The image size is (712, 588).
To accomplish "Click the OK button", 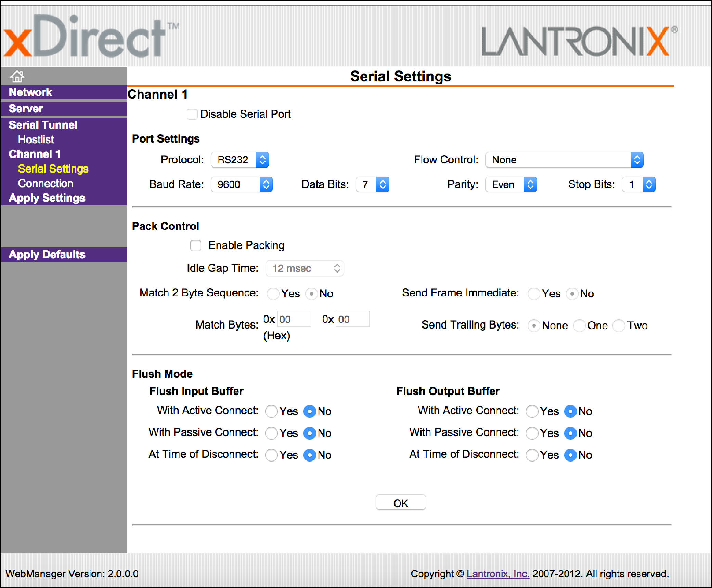I will [401, 503].
